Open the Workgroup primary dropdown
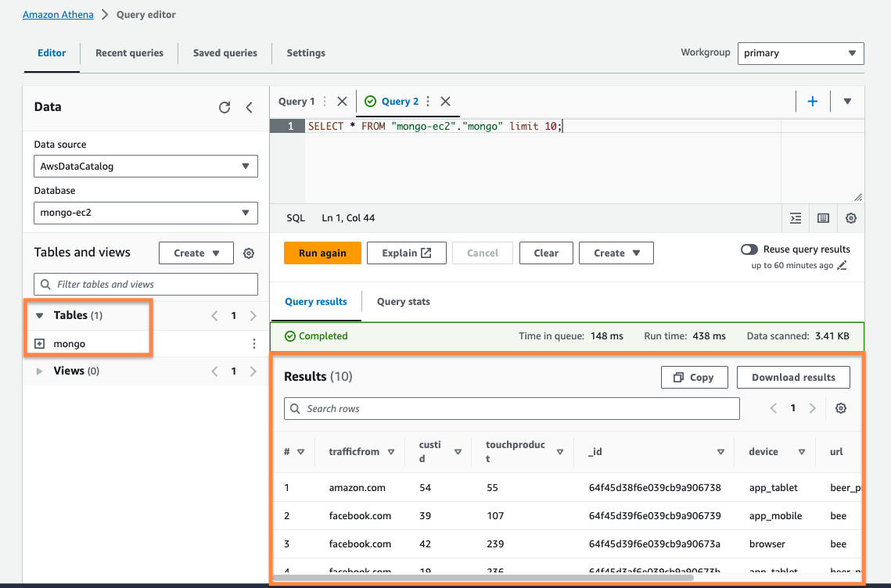 point(800,53)
